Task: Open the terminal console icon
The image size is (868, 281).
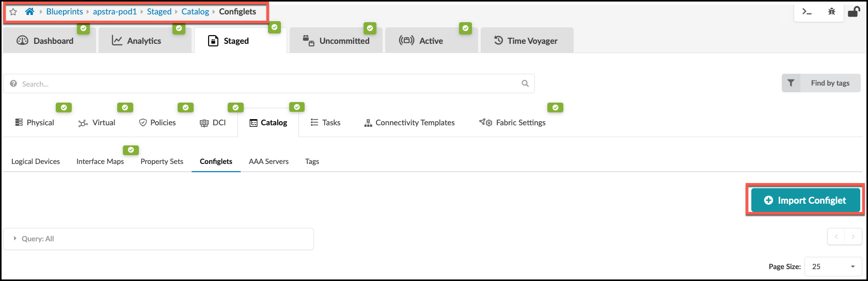Action: click(x=807, y=11)
